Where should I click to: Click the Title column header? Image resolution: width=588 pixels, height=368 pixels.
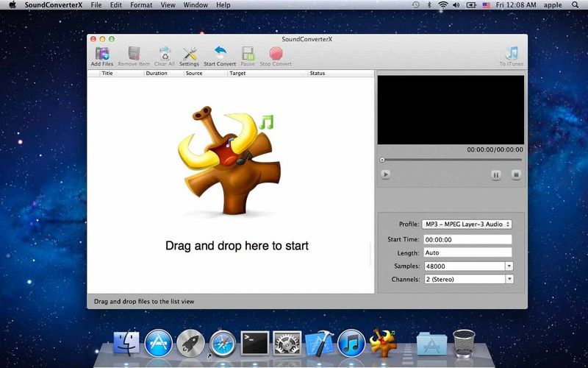(107, 73)
